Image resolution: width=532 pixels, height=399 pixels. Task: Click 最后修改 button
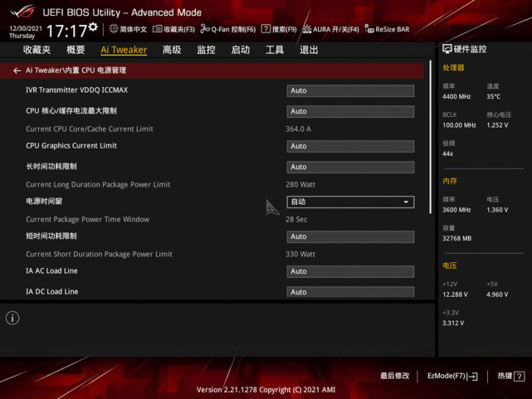click(x=394, y=376)
